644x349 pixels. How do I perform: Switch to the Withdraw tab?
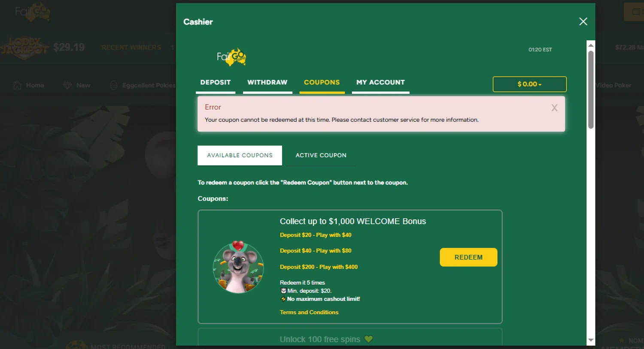click(267, 83)
